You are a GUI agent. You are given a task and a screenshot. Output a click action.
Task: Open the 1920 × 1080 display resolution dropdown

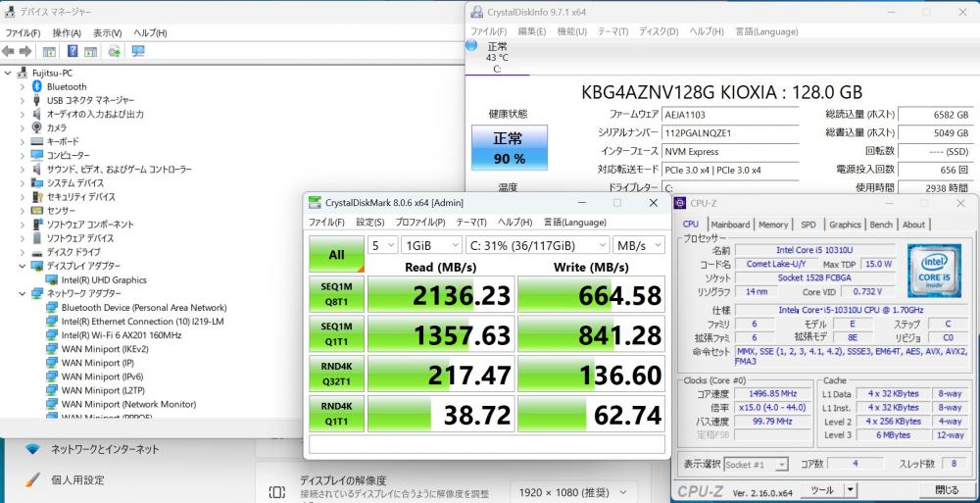573,492
